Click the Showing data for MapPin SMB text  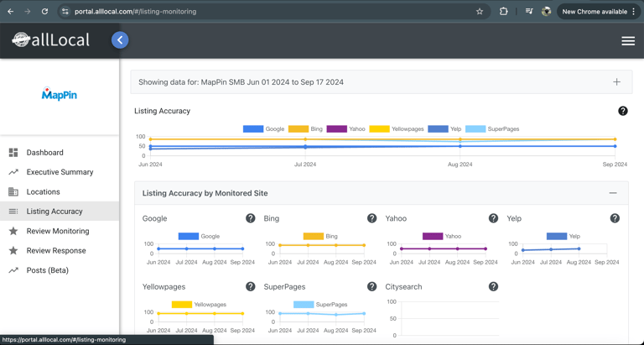point(241,82)
